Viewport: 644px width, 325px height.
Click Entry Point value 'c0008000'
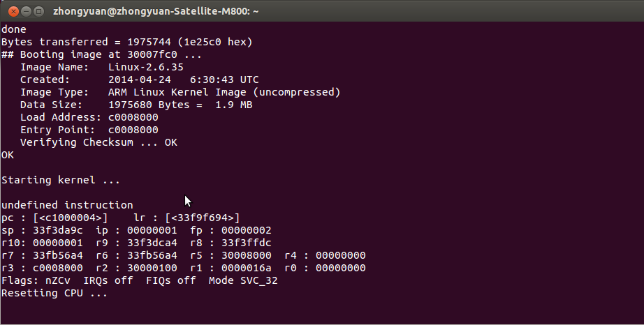[133, 130]
